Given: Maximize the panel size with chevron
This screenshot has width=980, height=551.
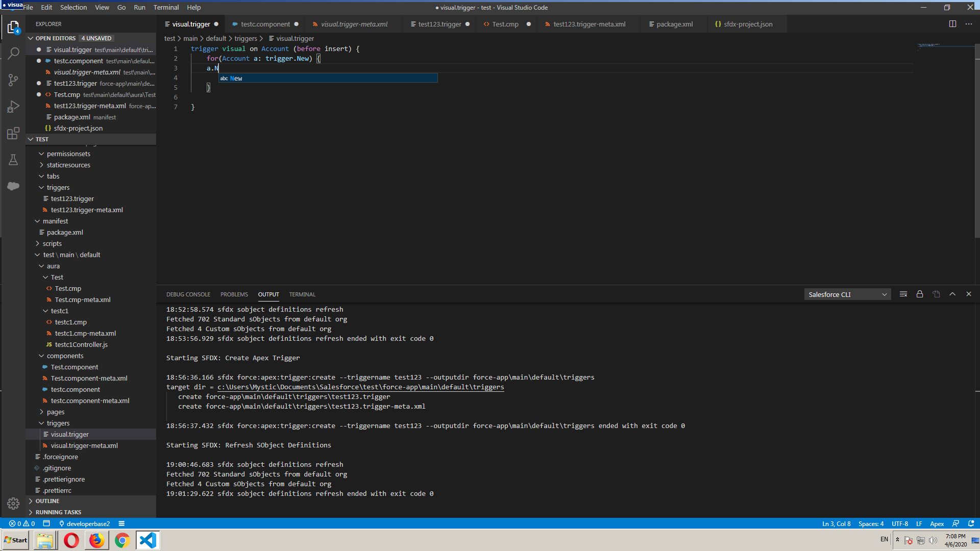Looking at the screenshot, I should [x=952, y=294].
